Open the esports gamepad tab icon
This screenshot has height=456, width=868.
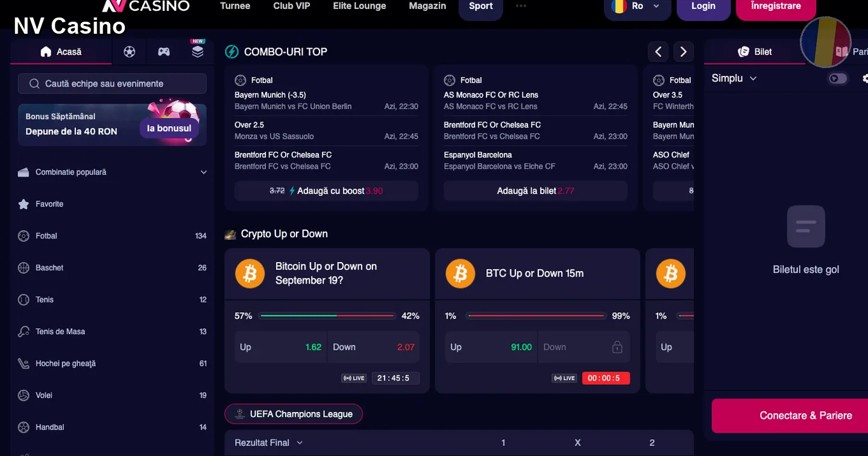(x=164, y=52)
